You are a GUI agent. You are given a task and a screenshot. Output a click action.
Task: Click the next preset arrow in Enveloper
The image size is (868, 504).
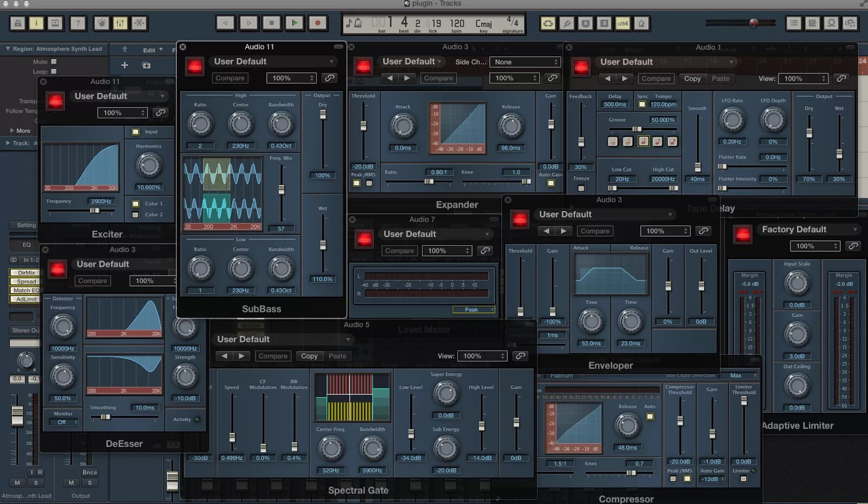[x=564, y=231]
